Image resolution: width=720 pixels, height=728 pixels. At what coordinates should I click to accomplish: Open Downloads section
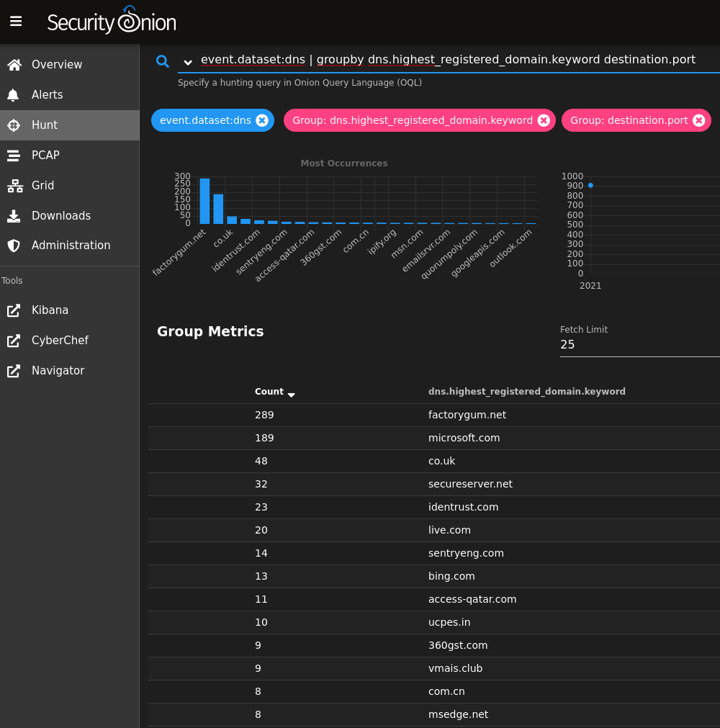click(x=70, y=215)
